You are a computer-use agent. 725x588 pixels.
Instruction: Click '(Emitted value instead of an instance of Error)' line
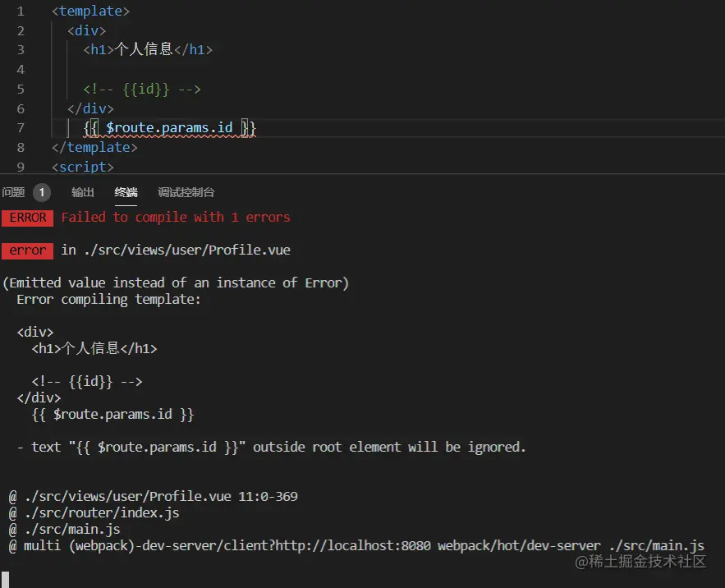pos(176,283)
